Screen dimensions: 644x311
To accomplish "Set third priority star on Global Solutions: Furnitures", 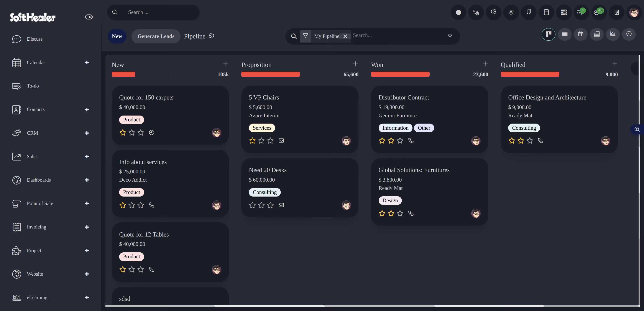I will point(400,213).
